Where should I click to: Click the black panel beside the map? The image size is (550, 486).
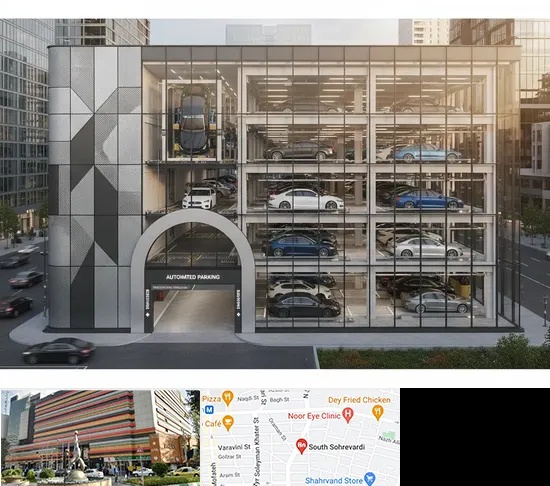475,437
